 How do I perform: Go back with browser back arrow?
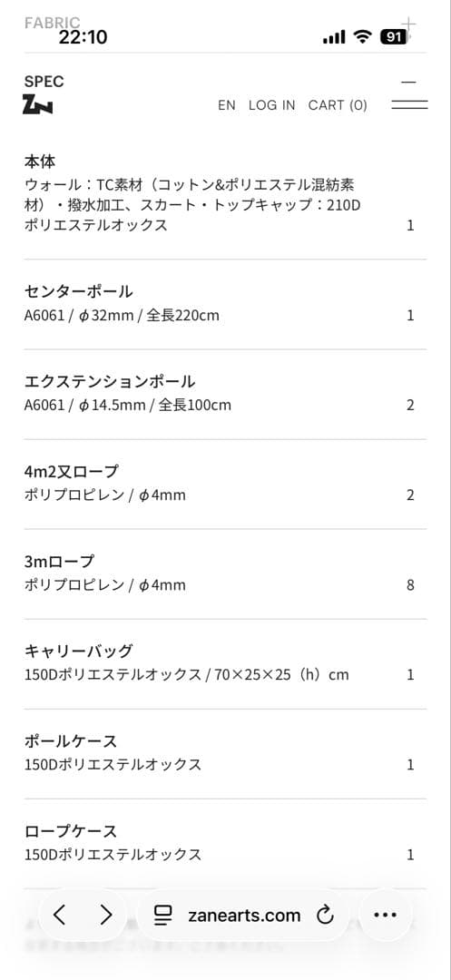59,915
